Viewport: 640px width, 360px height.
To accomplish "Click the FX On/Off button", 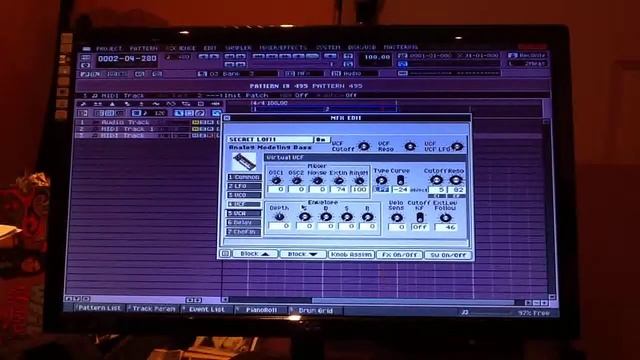I will (399, 255).
